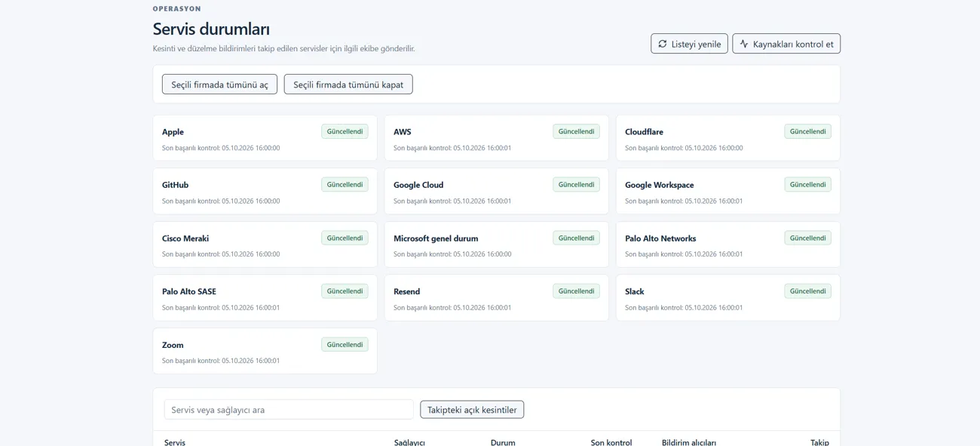Click the Servis column header

point(175,442)
